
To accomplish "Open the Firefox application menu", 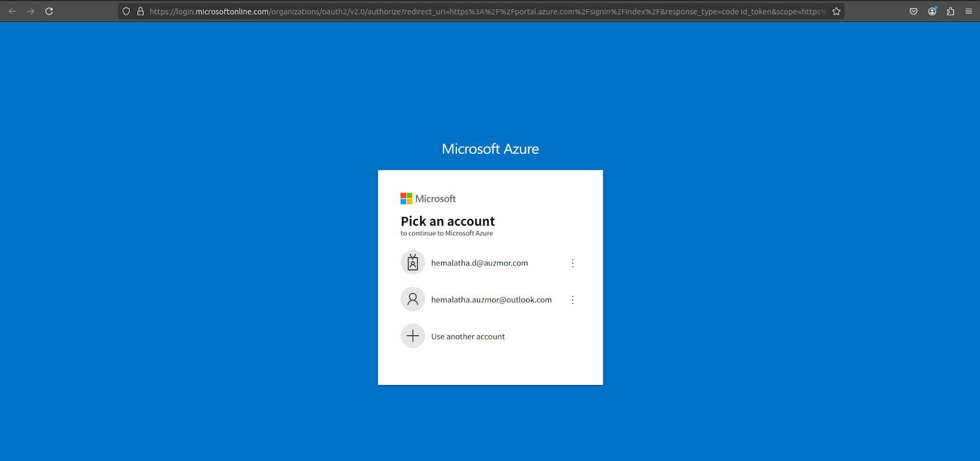I will [968, 11].
